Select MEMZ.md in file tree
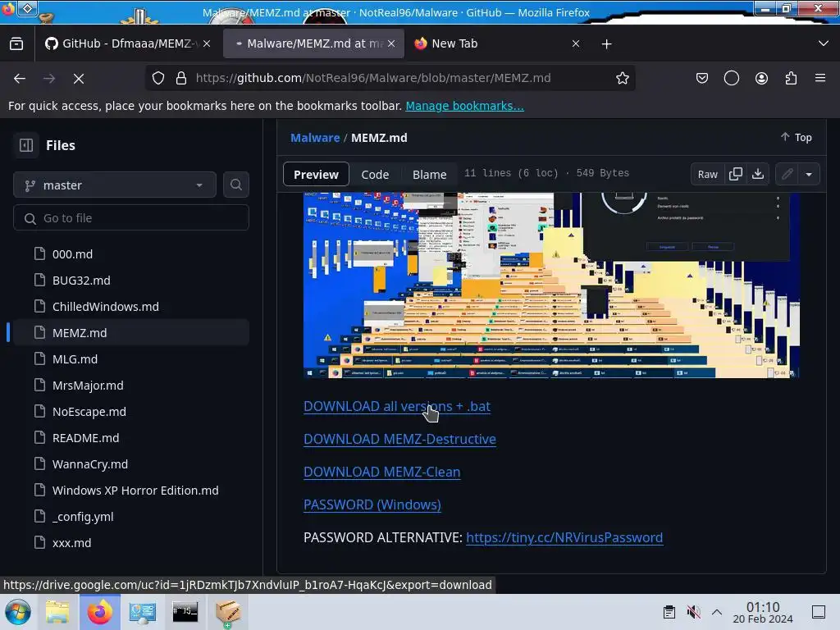Image resolution: width=840 pixels, height=630 pixels. pyautogui.click(x=131, y=333)
